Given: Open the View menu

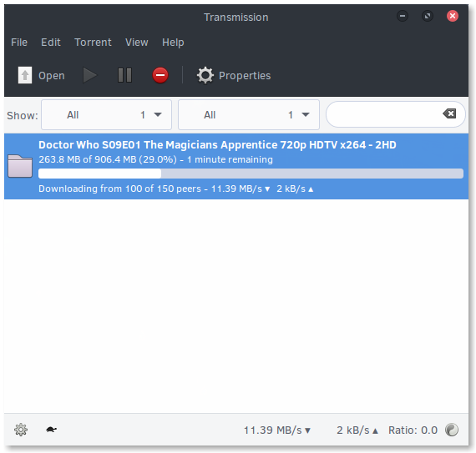Looking at the screenshot, I should point(137,43).
